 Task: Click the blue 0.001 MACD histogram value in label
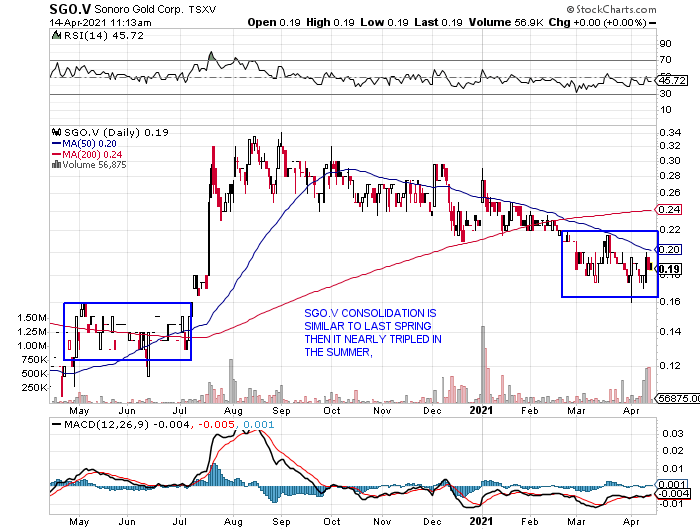pyautogui.click(x=259, y=424)
